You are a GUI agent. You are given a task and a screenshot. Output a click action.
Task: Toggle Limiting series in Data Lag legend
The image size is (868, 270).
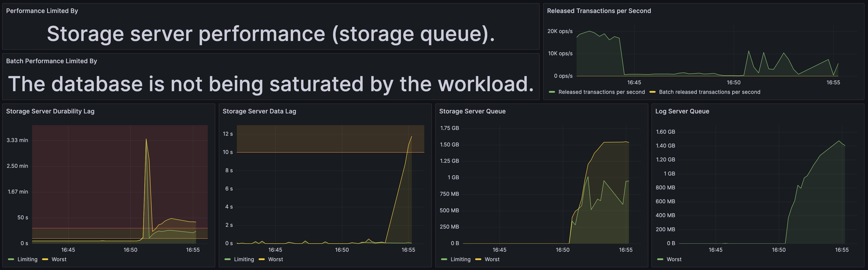point(244,259)
